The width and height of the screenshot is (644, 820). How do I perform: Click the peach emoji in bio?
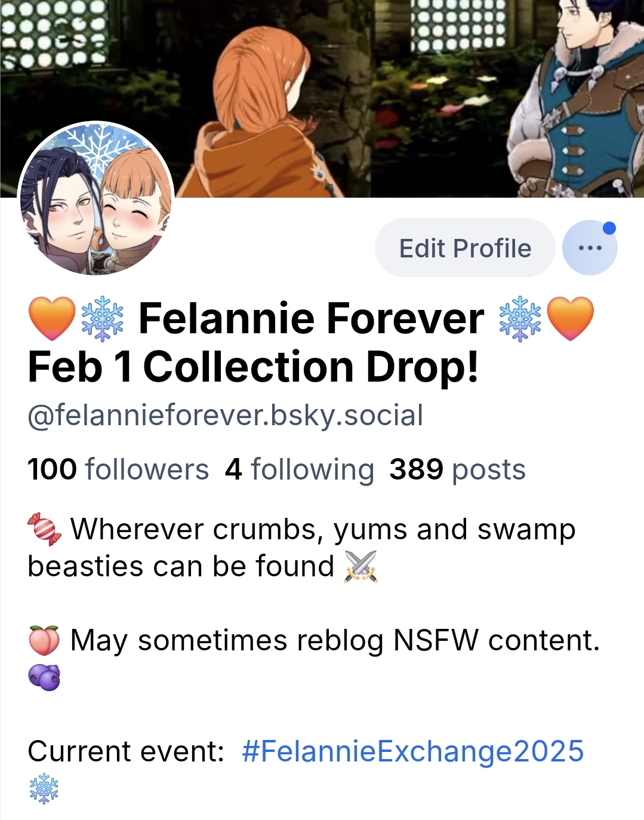[44, 640]
